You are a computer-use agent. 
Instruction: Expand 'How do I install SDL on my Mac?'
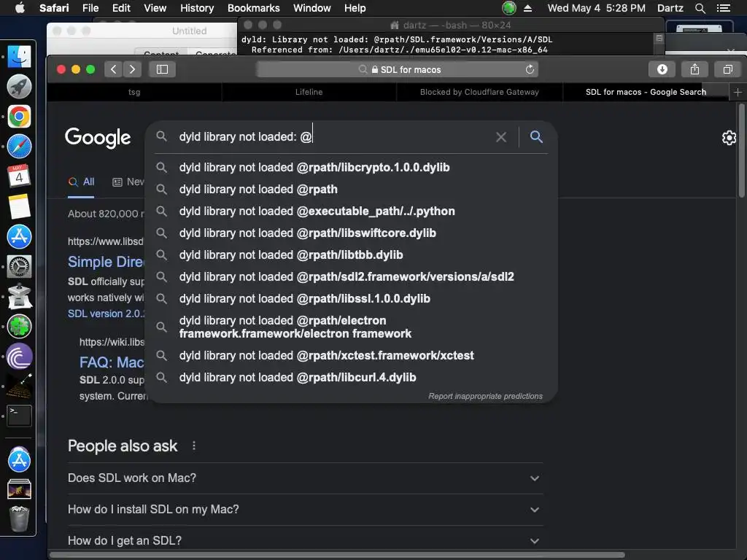[305, 510]
